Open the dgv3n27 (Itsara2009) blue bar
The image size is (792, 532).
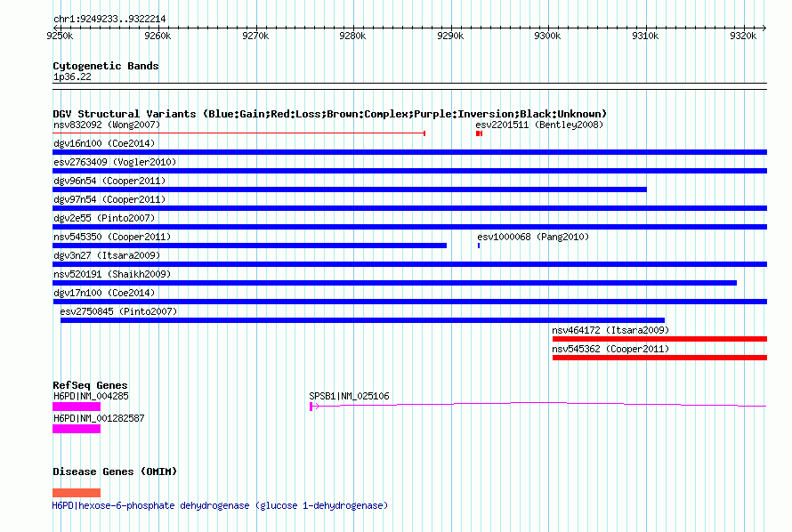409,264
